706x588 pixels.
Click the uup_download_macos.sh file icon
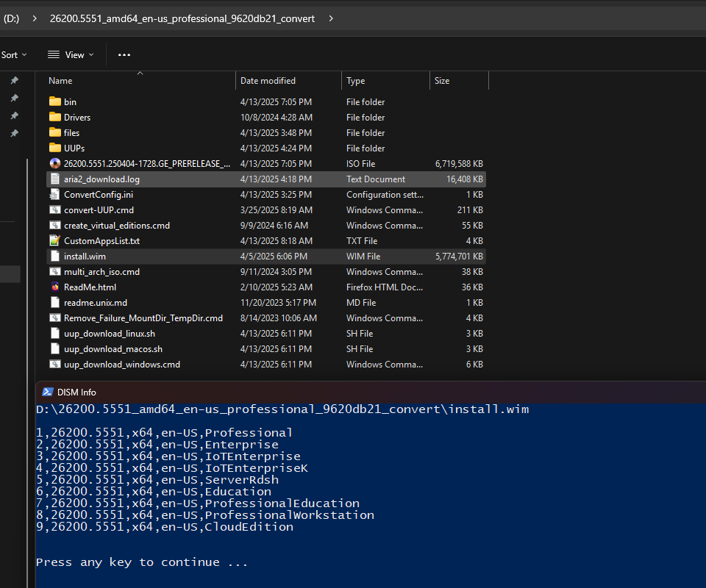(x=55, y=348)
